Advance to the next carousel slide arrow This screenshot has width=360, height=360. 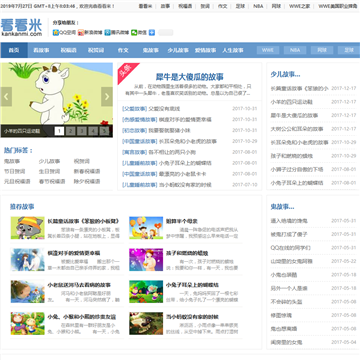point(107,97)
